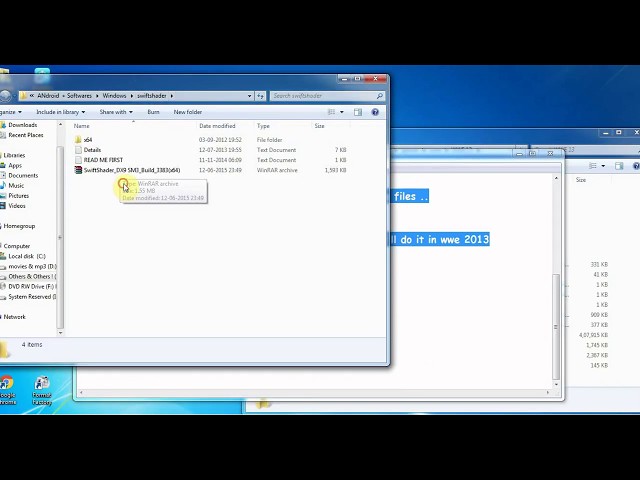Screen dimensions: 640x480
Task: Open the address bar history dropdown
Action: 249,96
